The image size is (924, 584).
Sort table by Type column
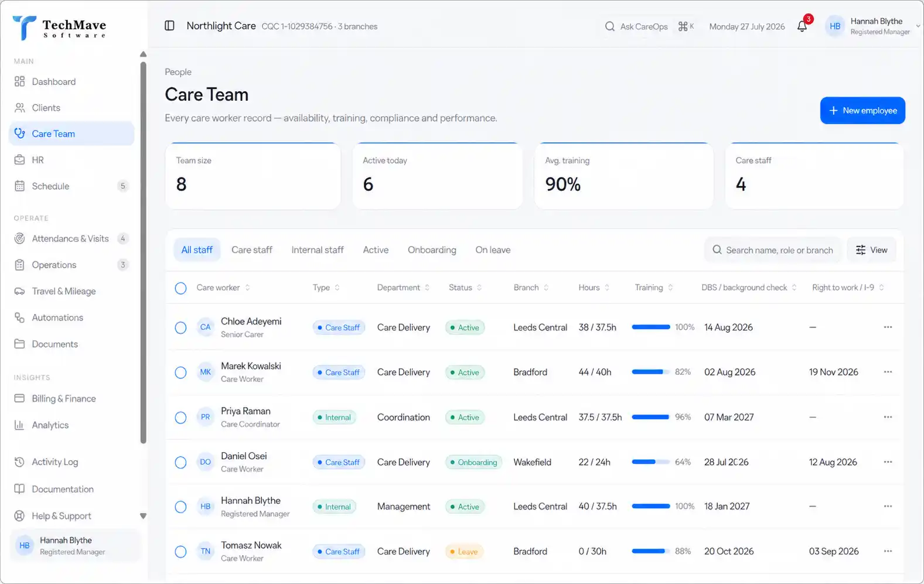(326, 288)
